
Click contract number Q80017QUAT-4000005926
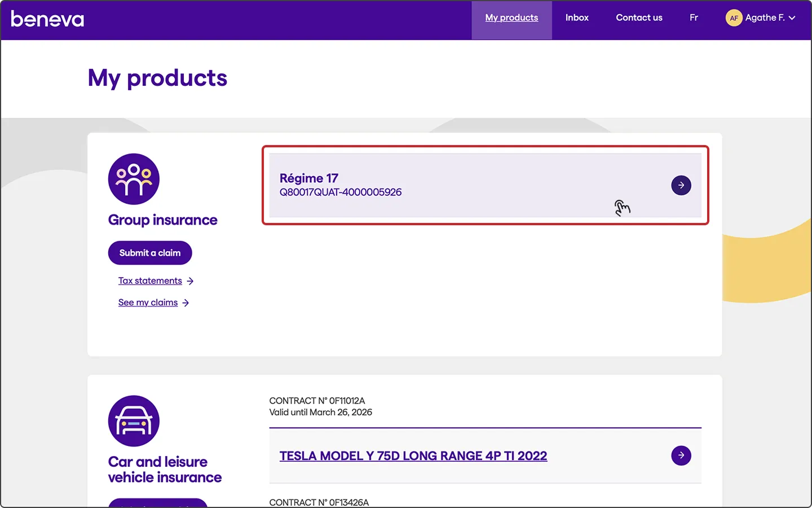341,192
